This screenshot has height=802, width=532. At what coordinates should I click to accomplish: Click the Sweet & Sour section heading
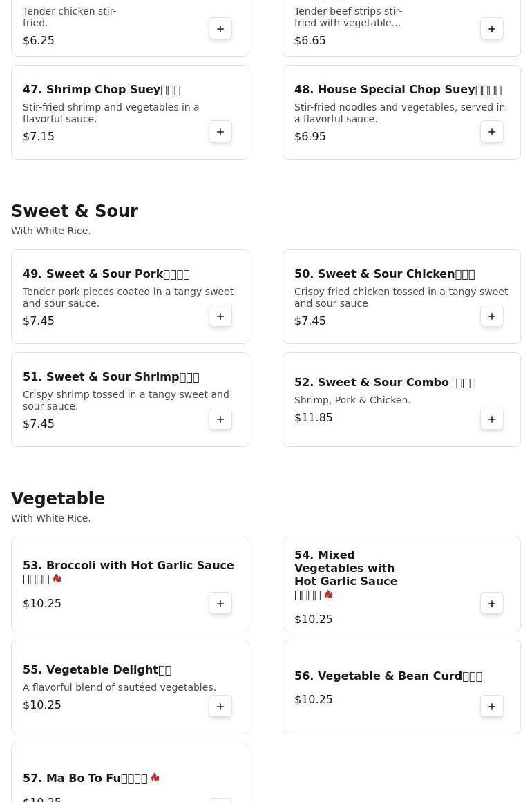click(75, 211)
